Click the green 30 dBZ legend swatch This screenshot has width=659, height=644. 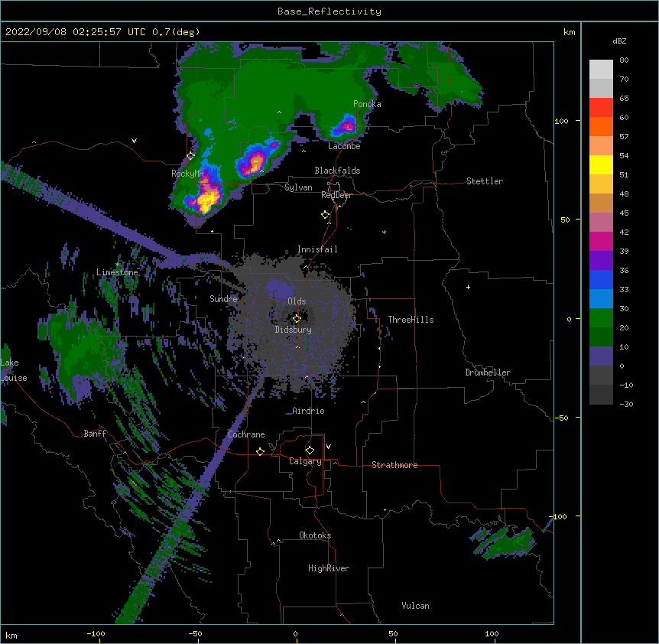click(601, 318)
